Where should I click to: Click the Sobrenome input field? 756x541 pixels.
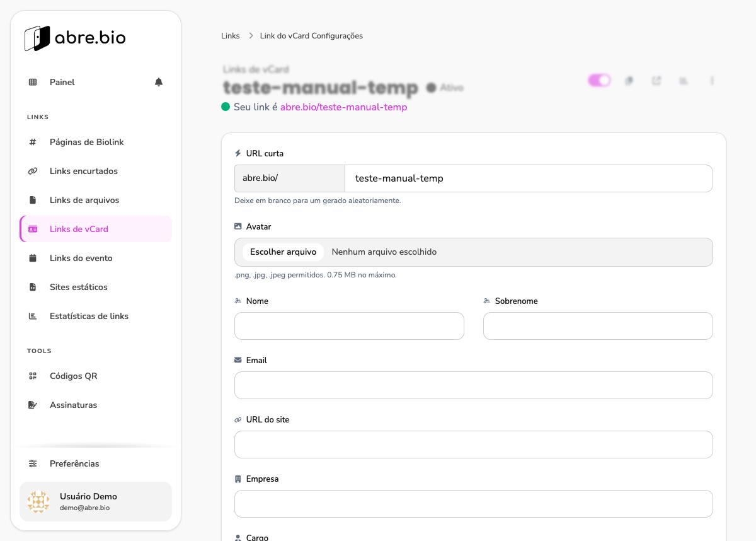pos(598,326)
